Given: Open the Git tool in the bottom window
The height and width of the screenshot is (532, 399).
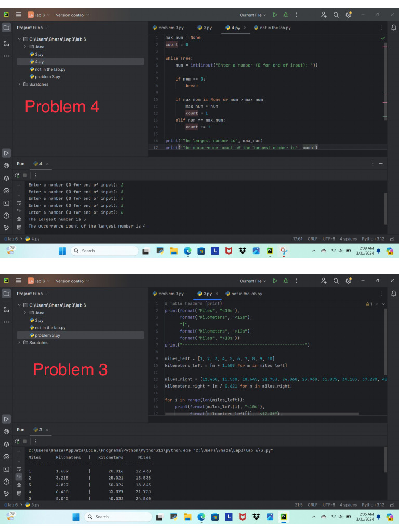Looking at the screenshot, I should 6,494.
